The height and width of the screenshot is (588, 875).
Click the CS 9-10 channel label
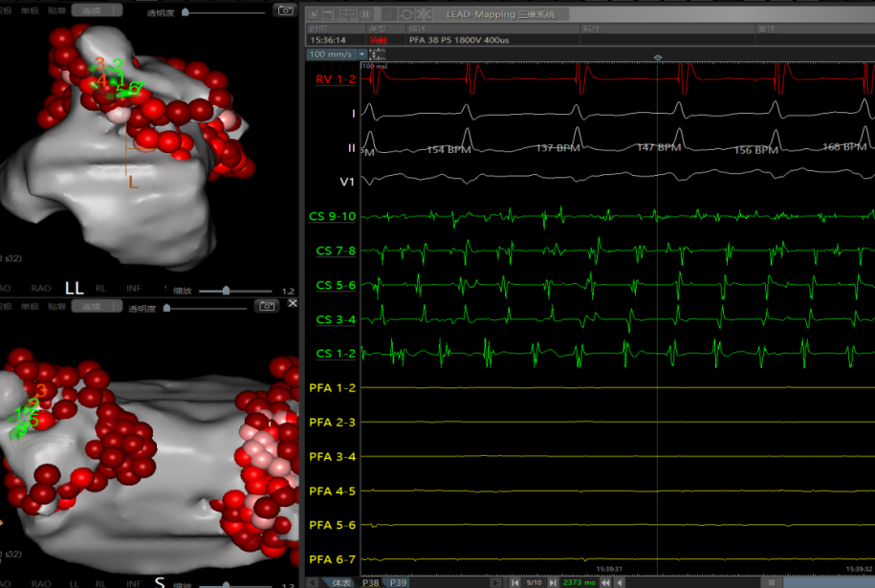[336, 217]
